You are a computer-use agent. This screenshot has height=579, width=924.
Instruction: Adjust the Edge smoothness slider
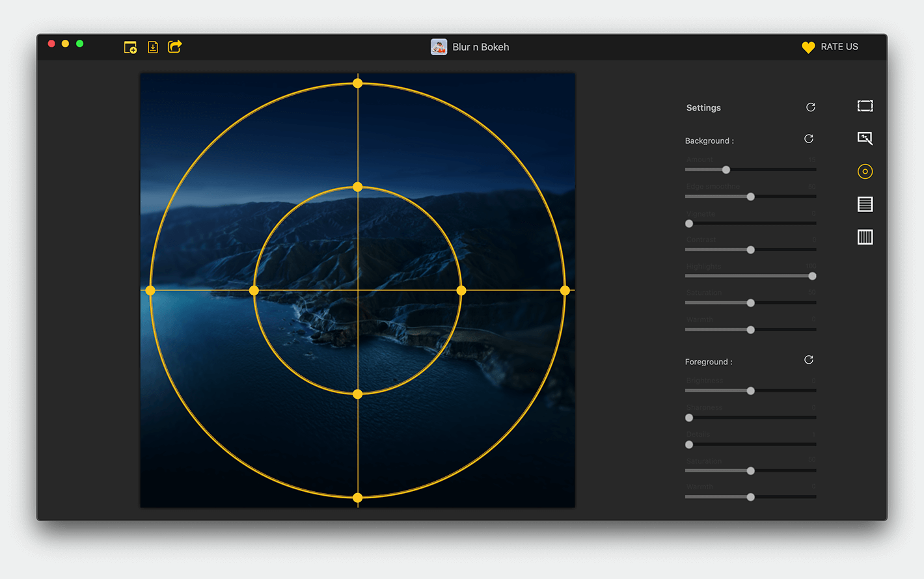point(751,196)
